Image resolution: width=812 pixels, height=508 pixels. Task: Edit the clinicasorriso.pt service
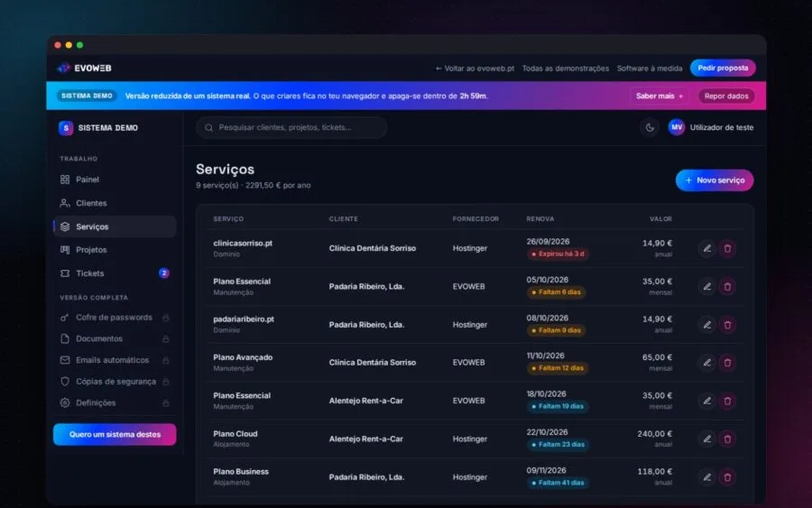[x=706, y=248]
